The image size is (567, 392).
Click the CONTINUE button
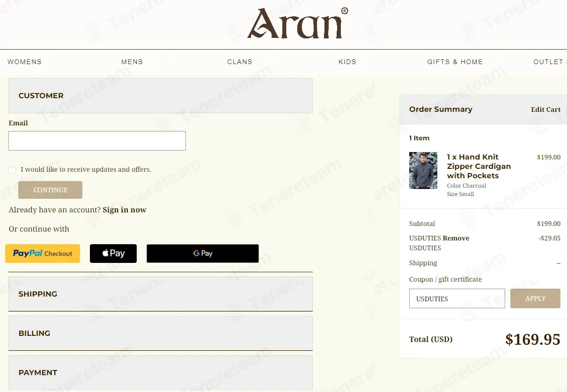pyautogui.click(x=50, y=190)
